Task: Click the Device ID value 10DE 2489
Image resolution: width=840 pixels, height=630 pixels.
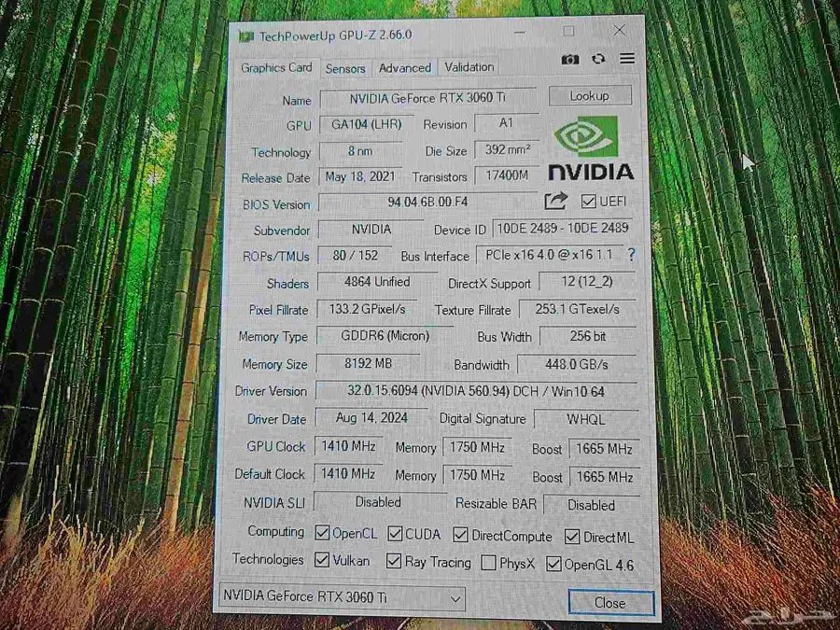Action: [x=563, y=229]
